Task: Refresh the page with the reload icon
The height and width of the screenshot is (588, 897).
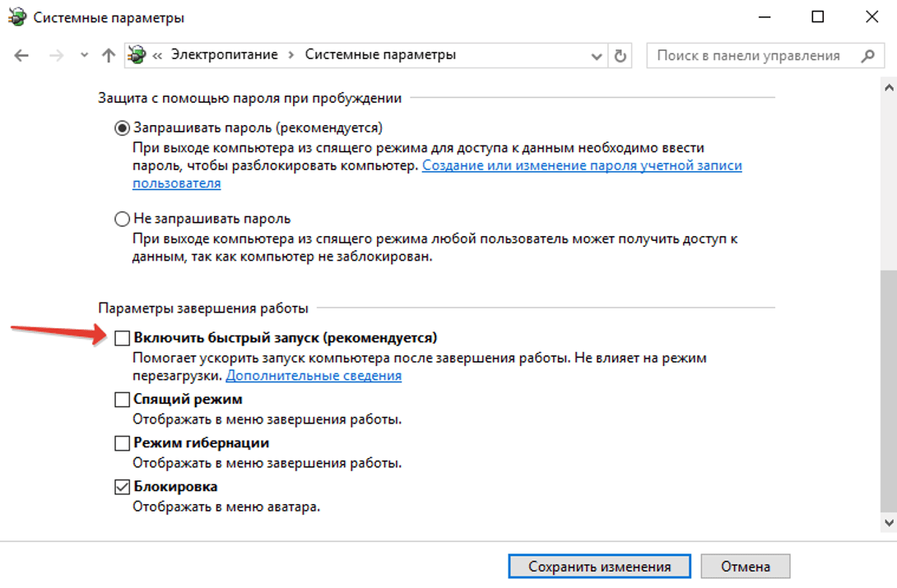Action: (x=620, y=56)
